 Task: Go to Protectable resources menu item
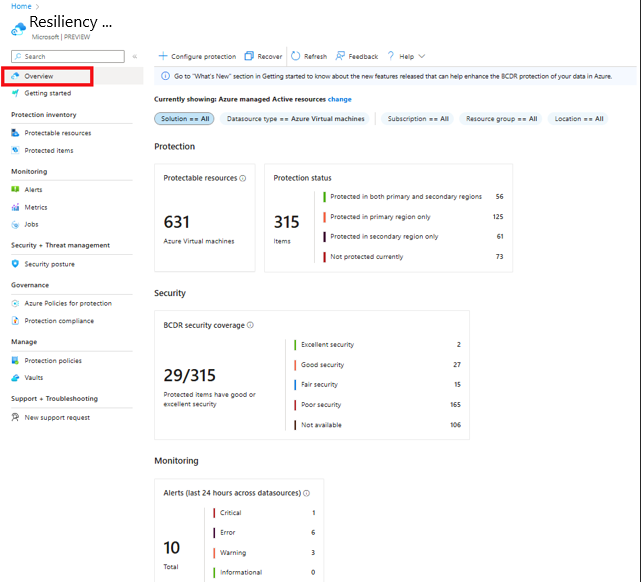pos(58,133)
